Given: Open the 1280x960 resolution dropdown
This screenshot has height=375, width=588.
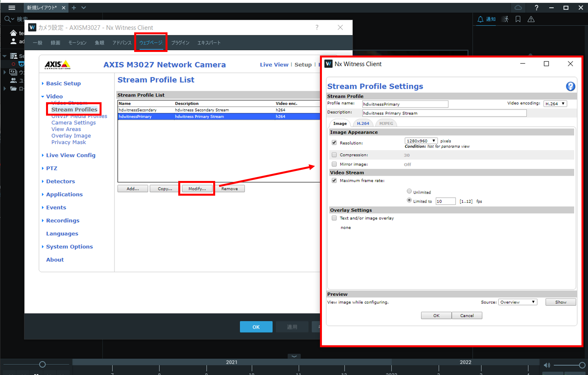Looking at the screenshot, I should tap(421, 141).
